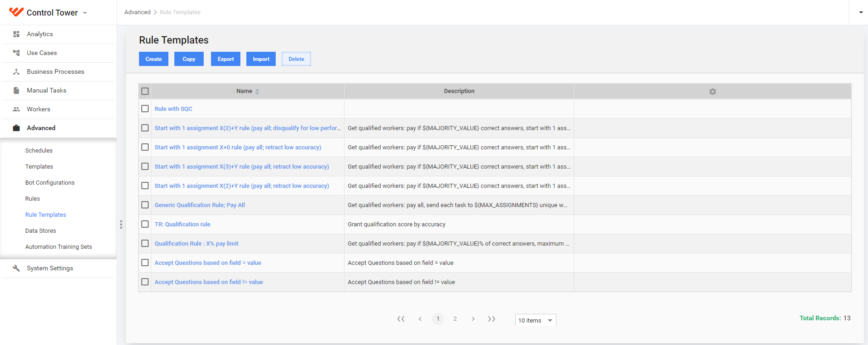Image resolution: width=868 pixels, height=345 pixels.
Task: Open the 10 items page size dropdown
Action: pyautogui.click(x=536, y=320)
